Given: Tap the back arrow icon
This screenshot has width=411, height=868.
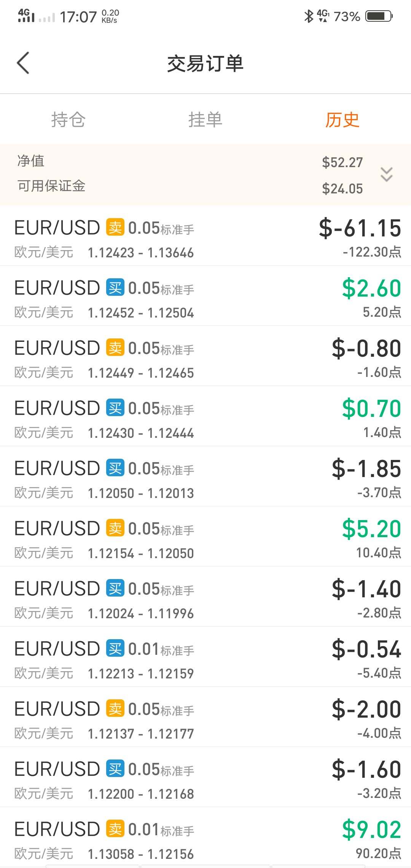Looking at the screenshot, I should tap(23, 63).
